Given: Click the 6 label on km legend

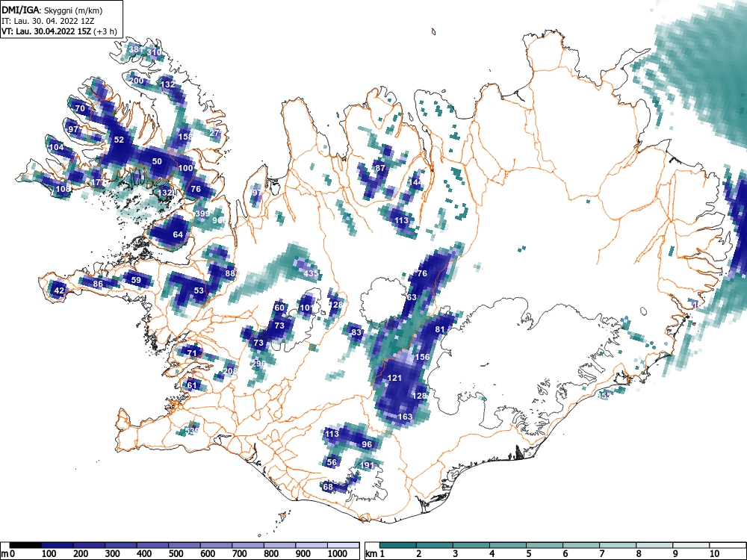Looking at the screenshot, I should [565, 554].
